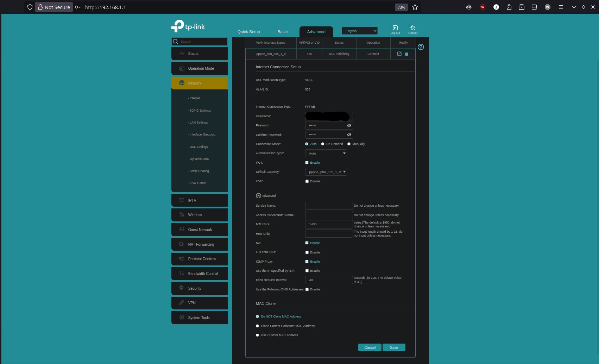This screenshot has width=599, height=364.
Task: Bookmark this page with the star icon
Action: coord(415,7)
